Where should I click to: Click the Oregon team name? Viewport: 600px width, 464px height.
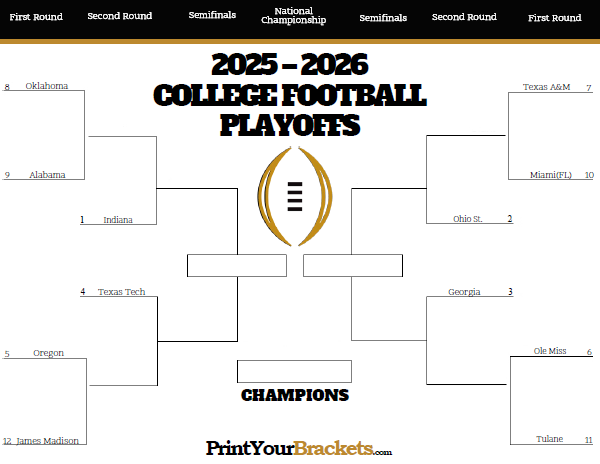[x=48, y=353]
